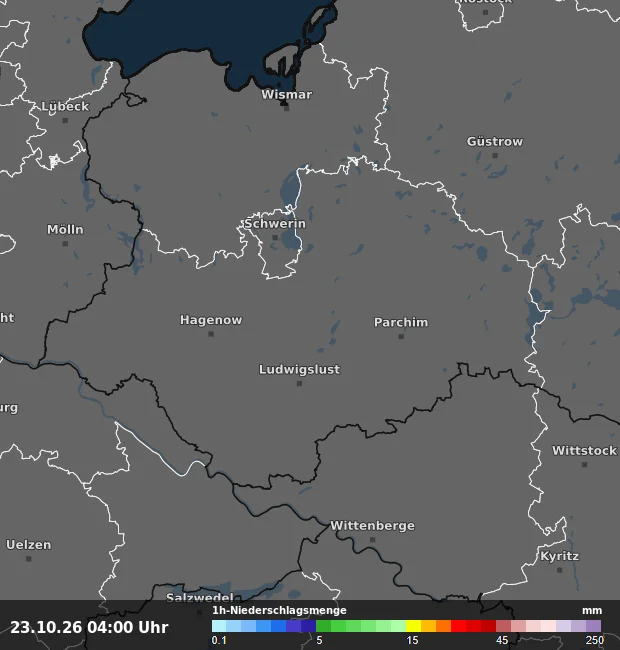Click the orange legend swatch

click(443, 626)
